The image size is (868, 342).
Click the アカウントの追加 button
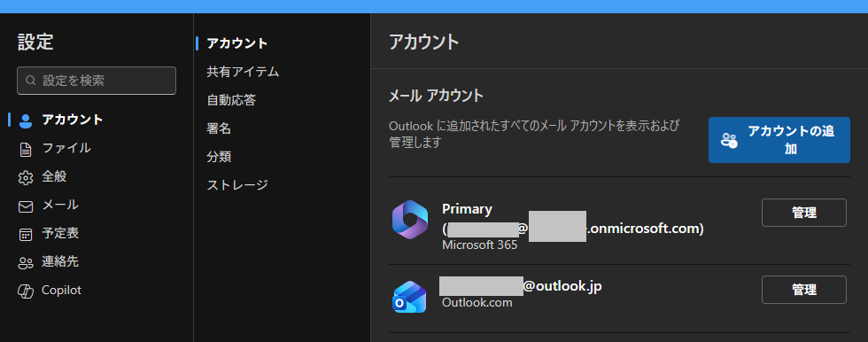click(x=779, y=140)
